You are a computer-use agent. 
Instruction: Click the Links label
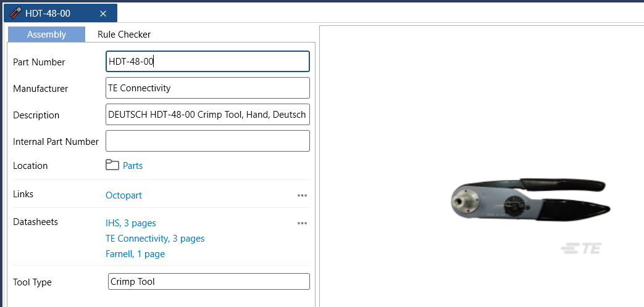(23, 194)
